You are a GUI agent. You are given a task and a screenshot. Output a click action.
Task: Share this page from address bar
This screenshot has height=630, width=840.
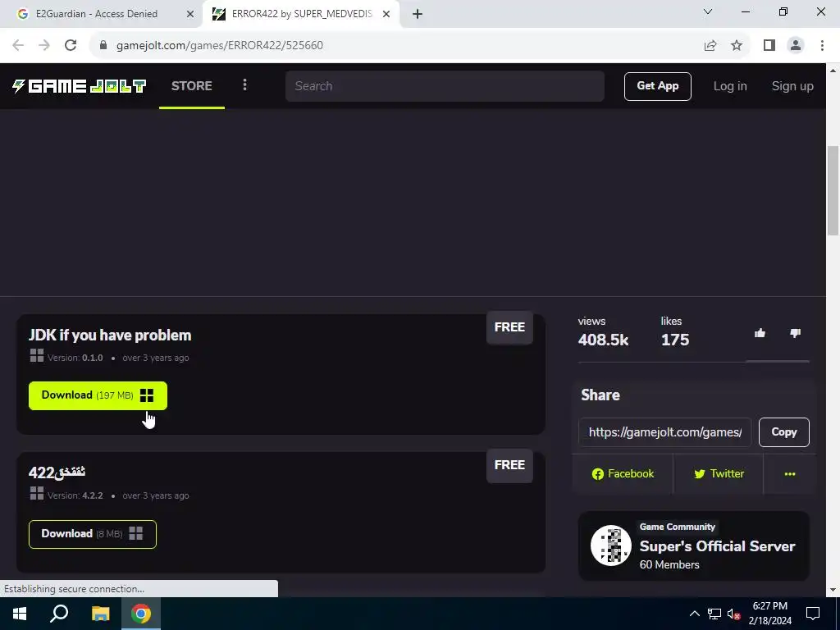(x=710, y=46)
